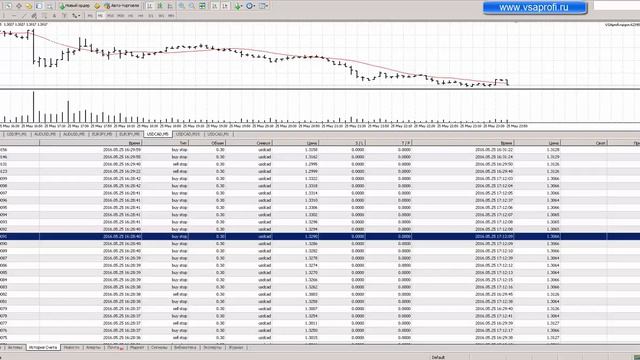Switch to MN timeframe
The width and height of the screenshot is (640, 360).
pyautogui.click(x=171, y=16)
